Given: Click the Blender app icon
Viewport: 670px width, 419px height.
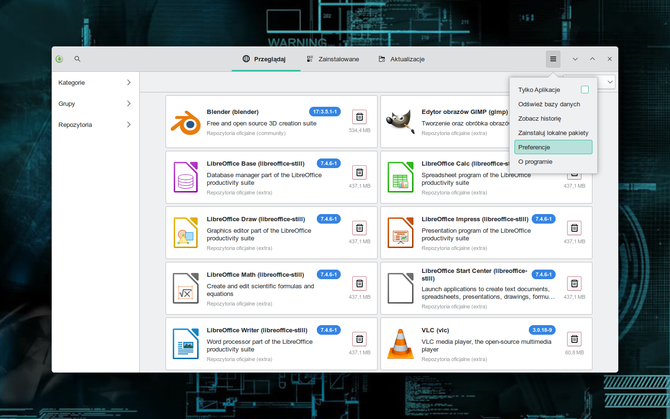Looking at the screenshot, I should [x=186, y=123].
